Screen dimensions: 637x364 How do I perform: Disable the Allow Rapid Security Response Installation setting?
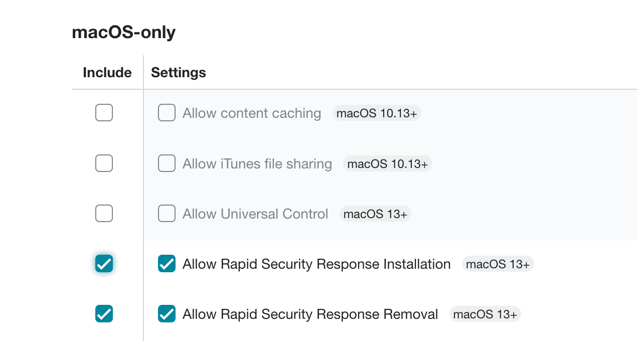(167, 263)
